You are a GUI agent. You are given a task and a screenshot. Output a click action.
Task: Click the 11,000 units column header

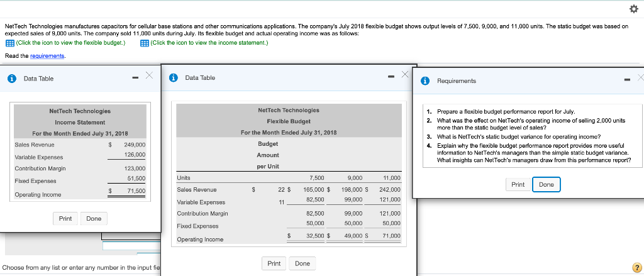click(x=392, y=178)
